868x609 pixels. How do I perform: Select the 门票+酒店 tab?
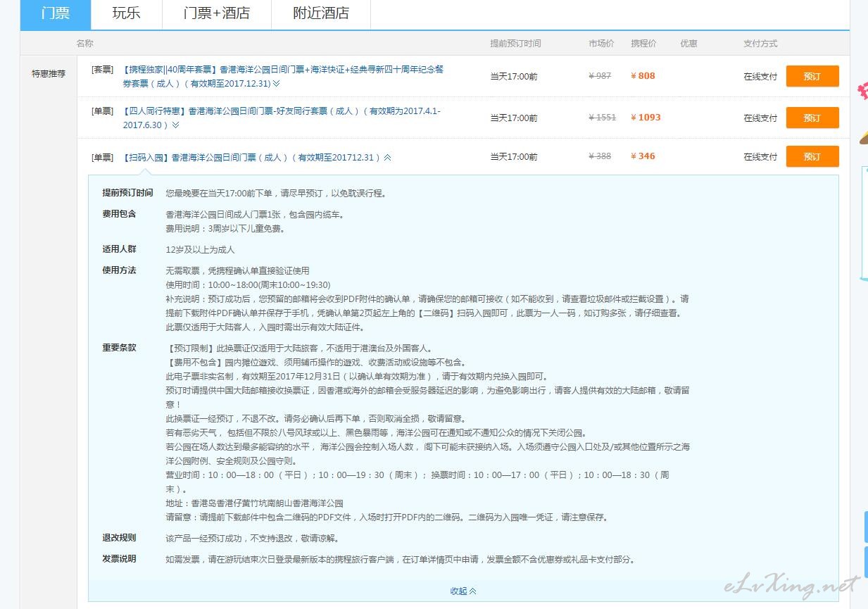217,14
